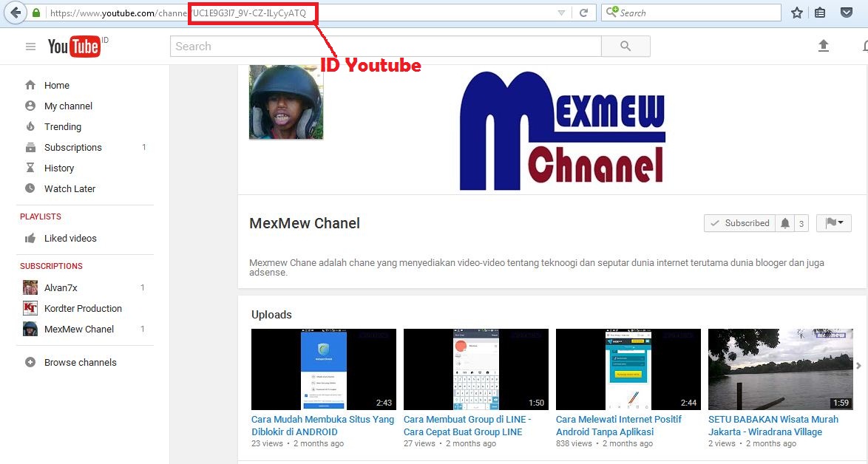Screen dimensions: 868x464
Task: Click the Cara Membuat Group di LINE thumbnail
Action: pyautogui.click(x=475, y=369)
